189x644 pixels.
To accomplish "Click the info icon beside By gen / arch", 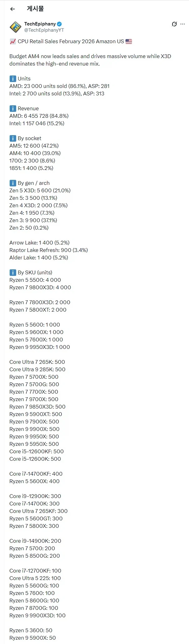I will 13,183.
